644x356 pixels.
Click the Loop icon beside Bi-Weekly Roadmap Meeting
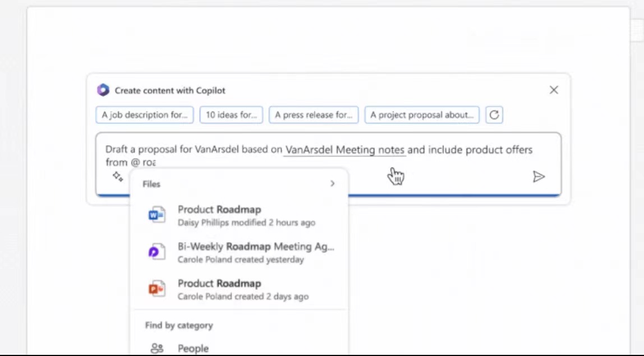[157, 252]
